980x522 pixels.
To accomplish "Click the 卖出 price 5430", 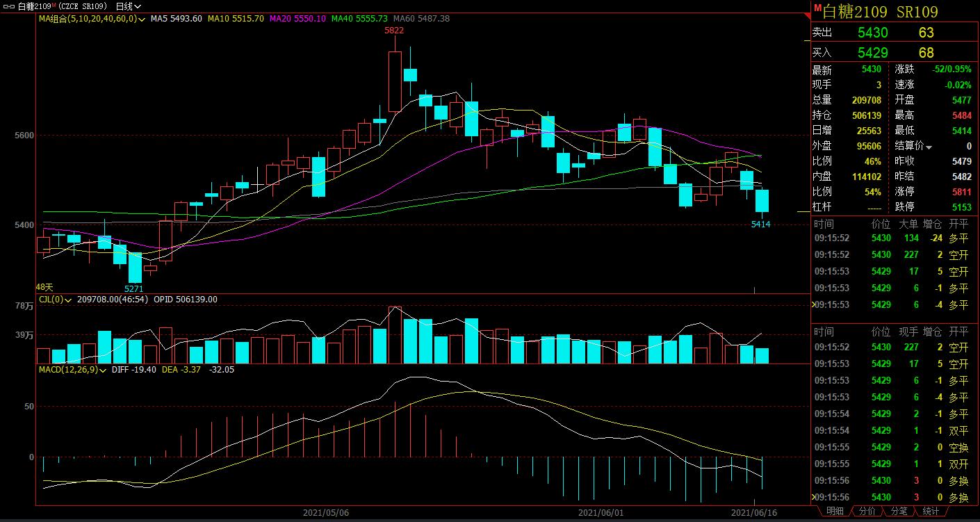I will (x=872, y=33).
